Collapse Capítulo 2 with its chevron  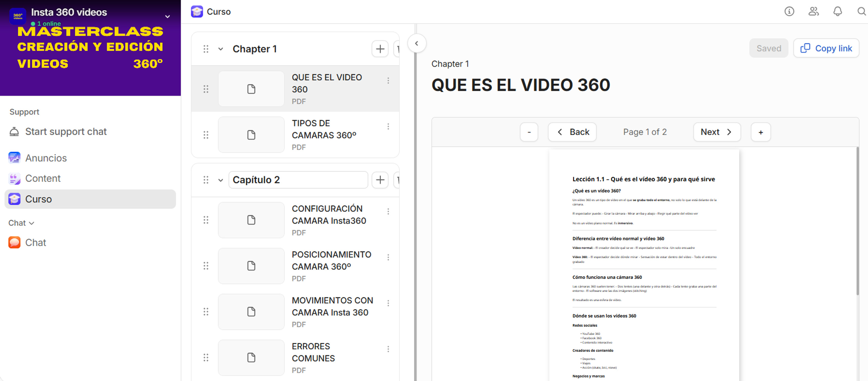(221, 180)
